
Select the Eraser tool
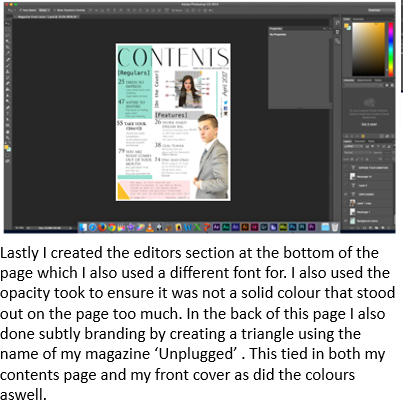(x=8, y=83)
